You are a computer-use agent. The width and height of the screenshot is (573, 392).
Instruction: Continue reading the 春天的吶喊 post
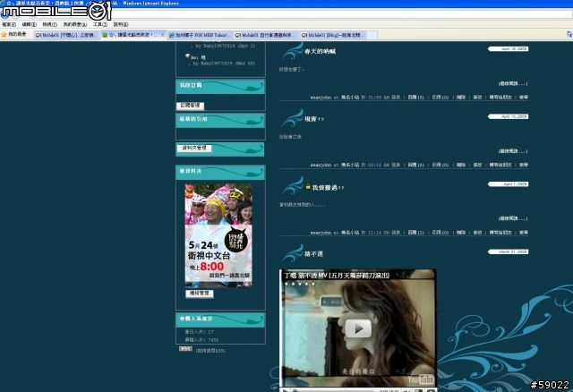(513, 83)
